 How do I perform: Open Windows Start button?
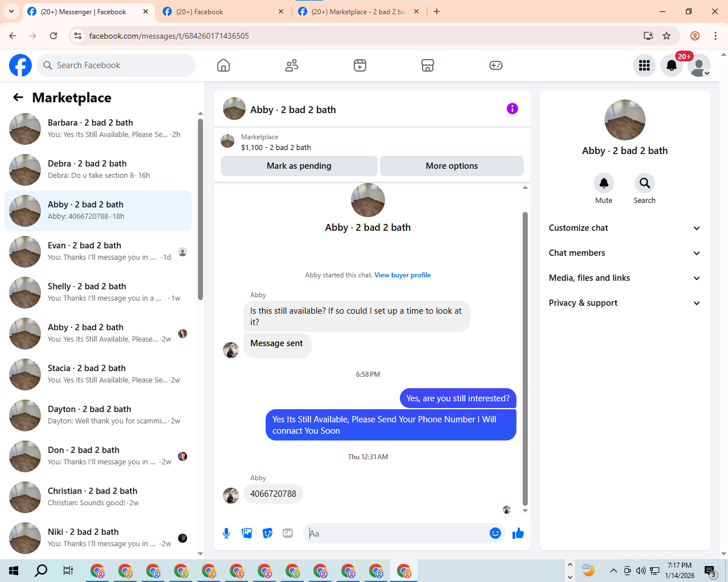coord(14,571)
